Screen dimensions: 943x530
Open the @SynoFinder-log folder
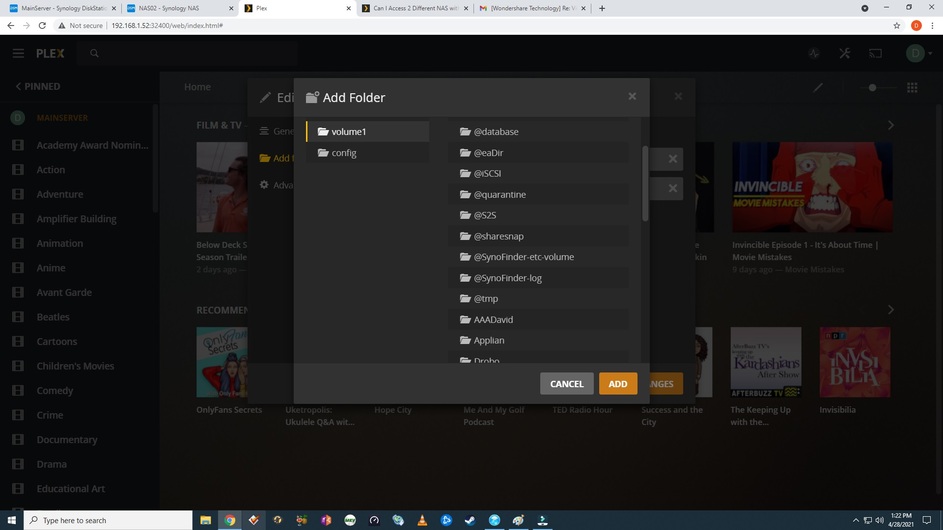pyautogui.click(x=538, y=278)
